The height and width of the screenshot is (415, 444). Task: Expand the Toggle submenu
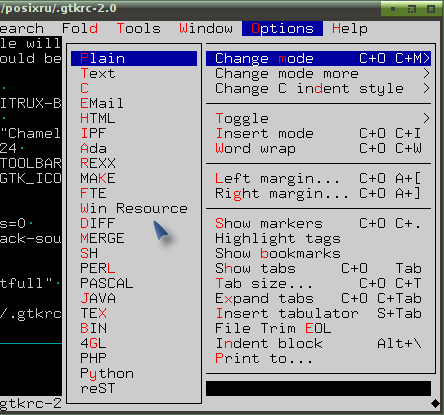tap(318, 118)
